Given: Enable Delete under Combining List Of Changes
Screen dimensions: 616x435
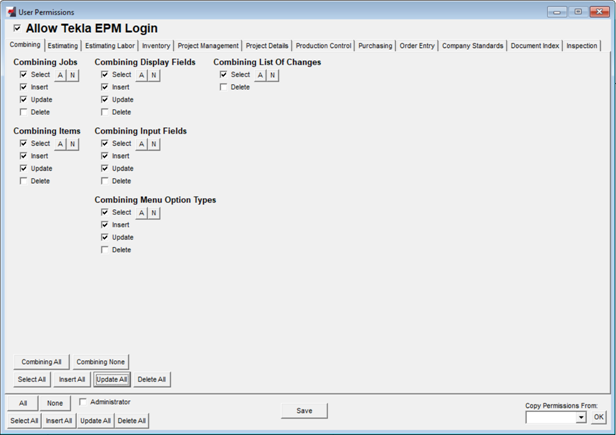Looking at the screenshot, I should pos(223,87).
